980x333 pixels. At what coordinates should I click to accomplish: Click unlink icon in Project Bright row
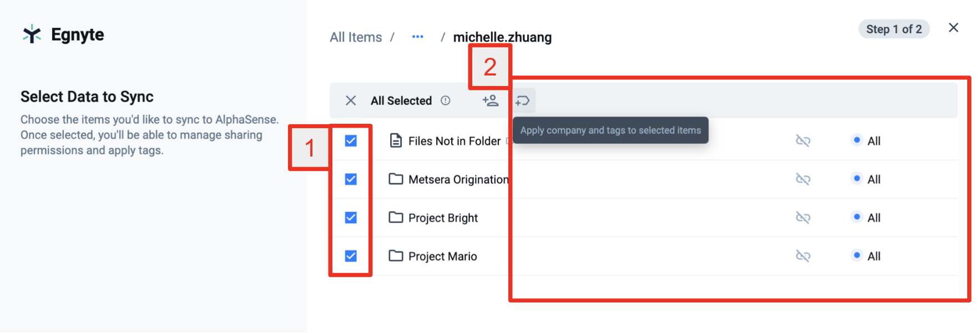click(x=803, y=218)
